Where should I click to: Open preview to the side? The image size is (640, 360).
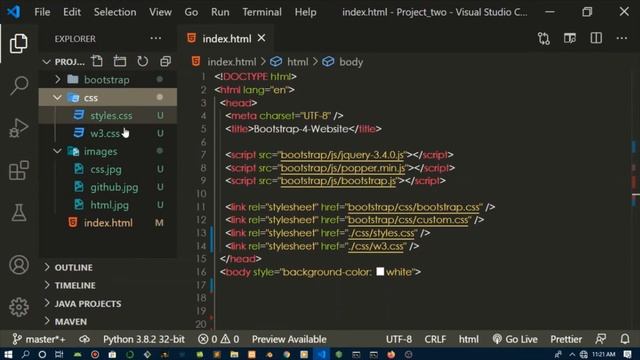pos(570,38)
